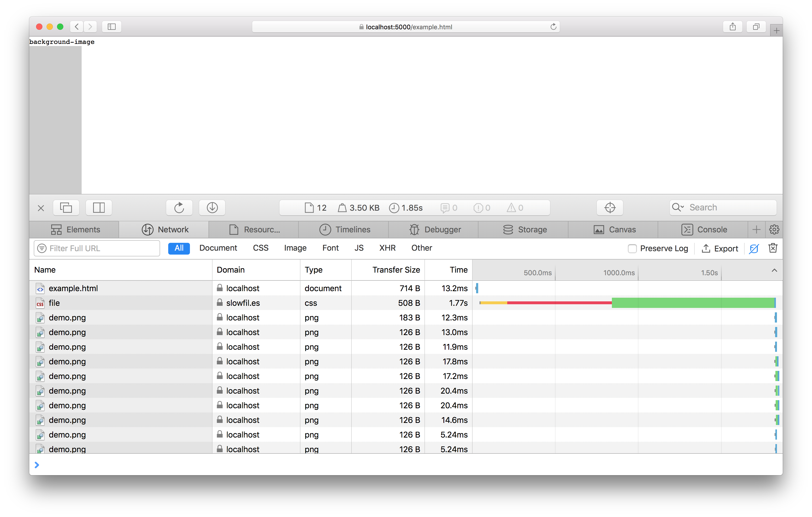The image size is (812, 517).
Task: Sort by Transfer Size column header
Action: click(388, 270)
